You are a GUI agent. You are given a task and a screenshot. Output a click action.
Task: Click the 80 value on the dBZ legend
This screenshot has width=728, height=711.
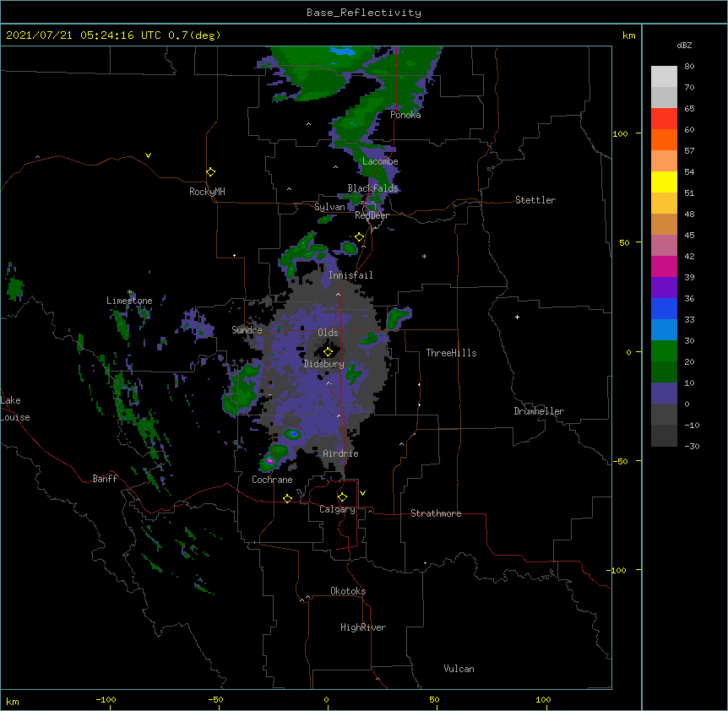point(689,67)
